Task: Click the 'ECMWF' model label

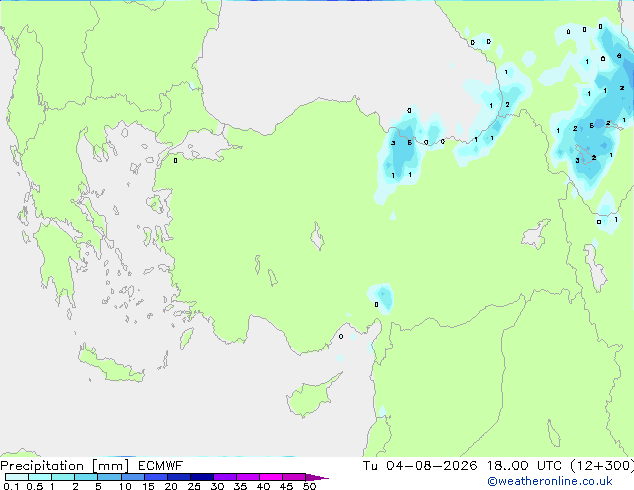Action: pos(161,466)
